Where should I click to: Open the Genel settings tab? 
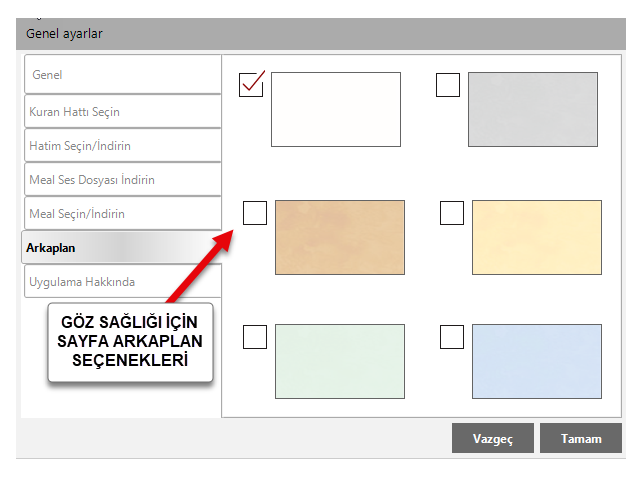(x=123, y=75)
